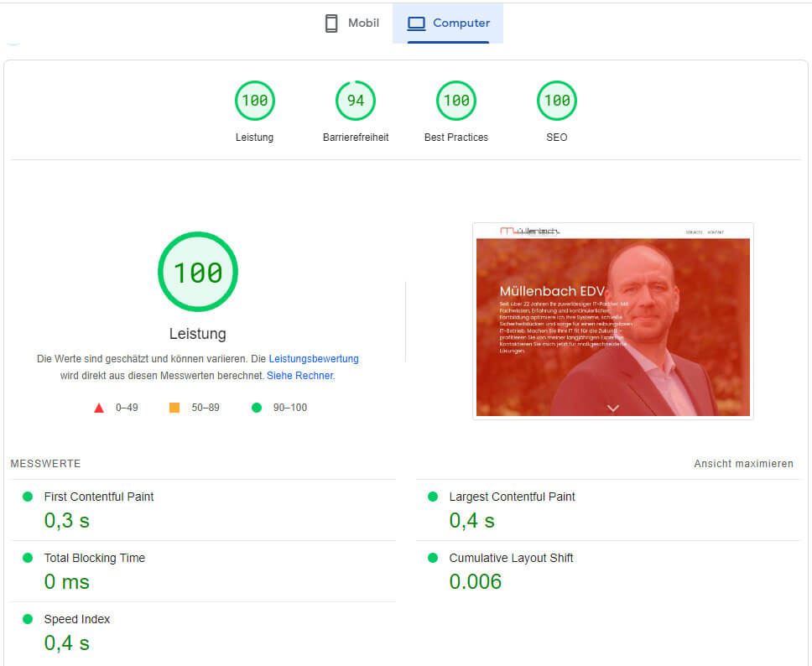Click the Müllenbach EDV page screenshot thumbnail
This screenshot has height=666, width=812.
coord(613,321)
